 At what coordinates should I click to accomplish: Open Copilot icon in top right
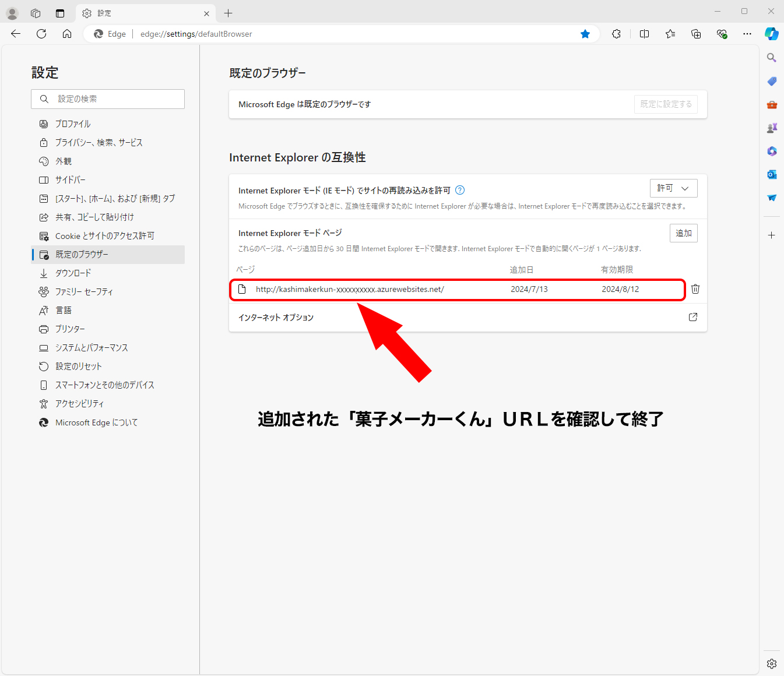coord(772,34)
